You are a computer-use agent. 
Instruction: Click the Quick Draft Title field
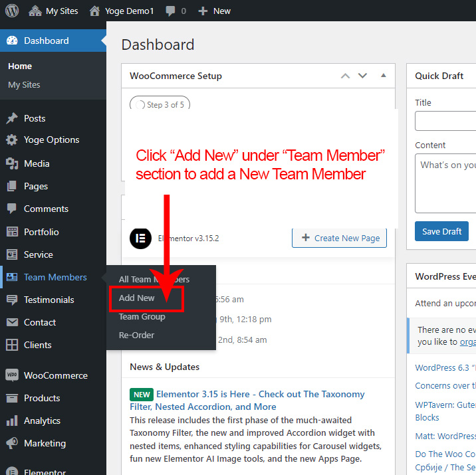[445, 121]
